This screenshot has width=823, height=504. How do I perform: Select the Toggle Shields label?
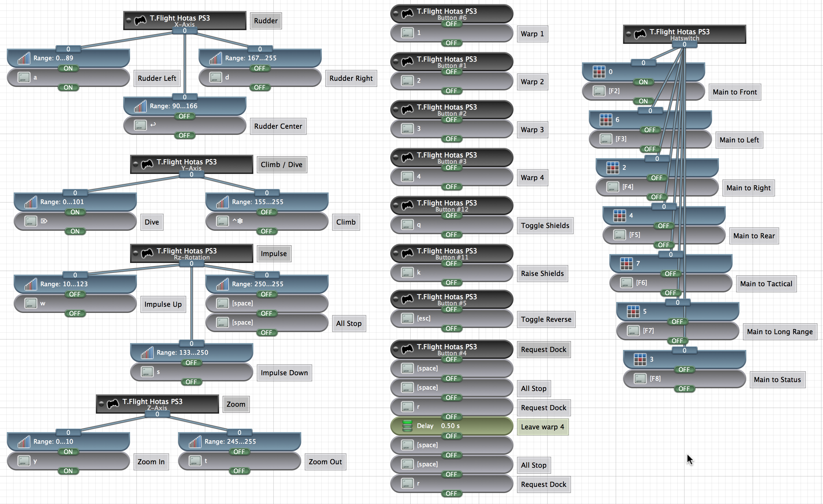545,226
